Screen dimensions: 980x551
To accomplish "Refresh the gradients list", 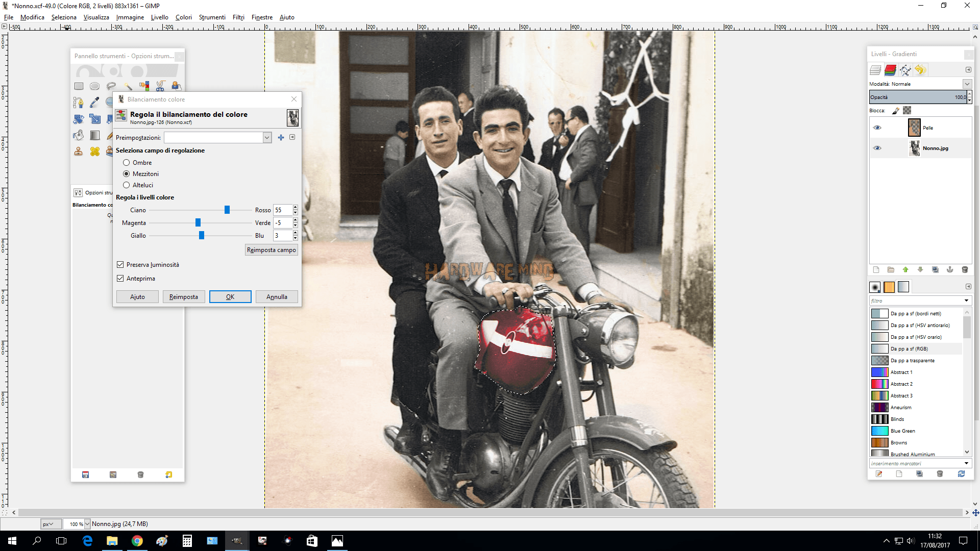I will point(961,474).
